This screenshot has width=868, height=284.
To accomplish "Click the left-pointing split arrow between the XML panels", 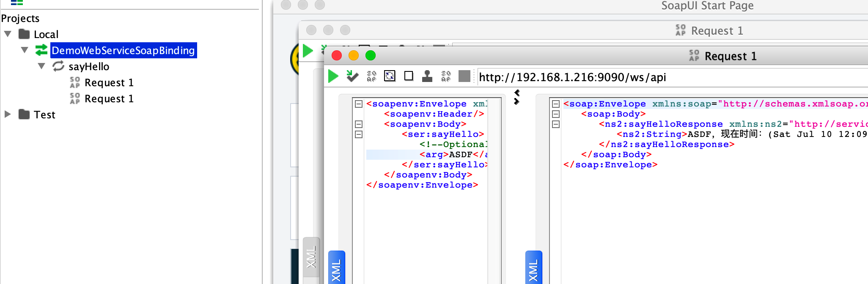I will [x=516, y=93].
